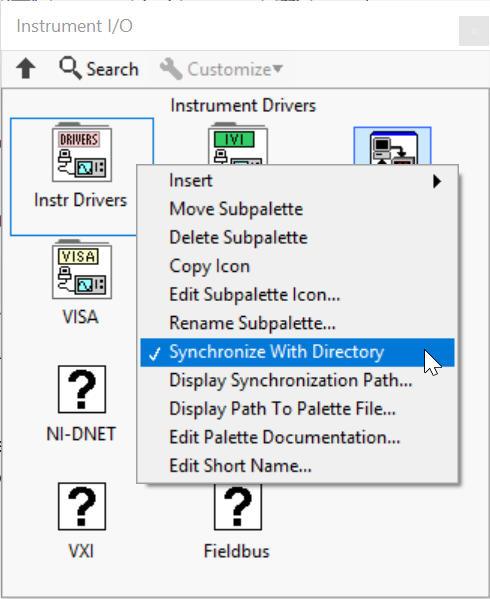Click the NI-DNET question mark icon
This screenshot has width=490, height=599.
click(82, 389)
